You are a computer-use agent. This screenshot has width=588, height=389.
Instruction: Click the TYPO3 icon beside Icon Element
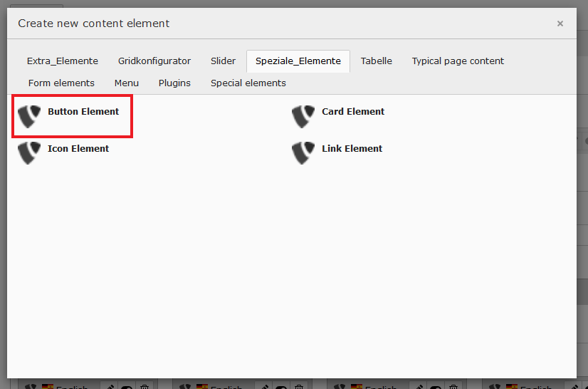pyautogui.click(x=29, y=152)
